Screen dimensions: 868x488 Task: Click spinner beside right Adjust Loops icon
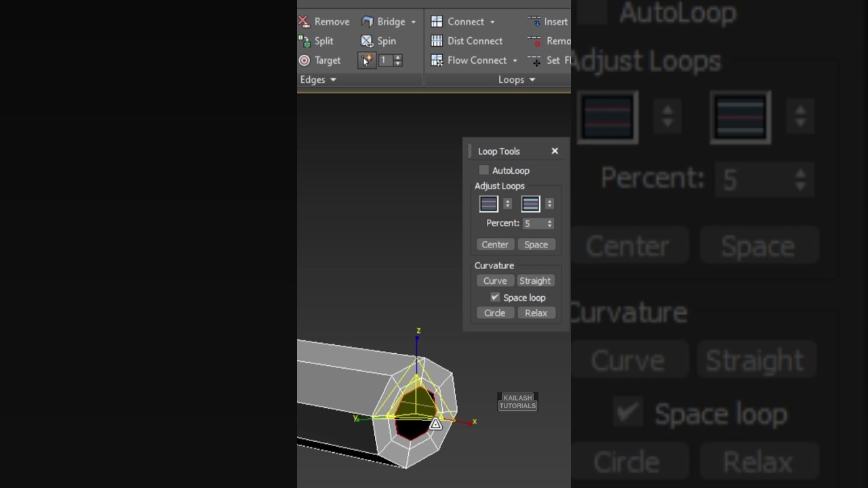pos(549,203)
